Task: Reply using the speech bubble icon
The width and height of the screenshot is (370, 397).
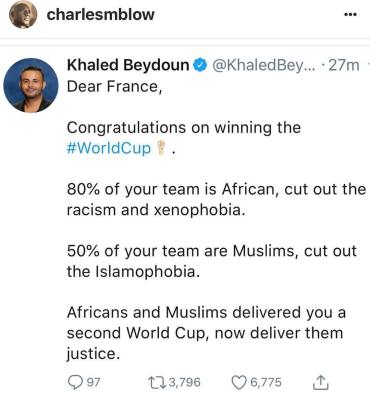Action: coord(75,382)
